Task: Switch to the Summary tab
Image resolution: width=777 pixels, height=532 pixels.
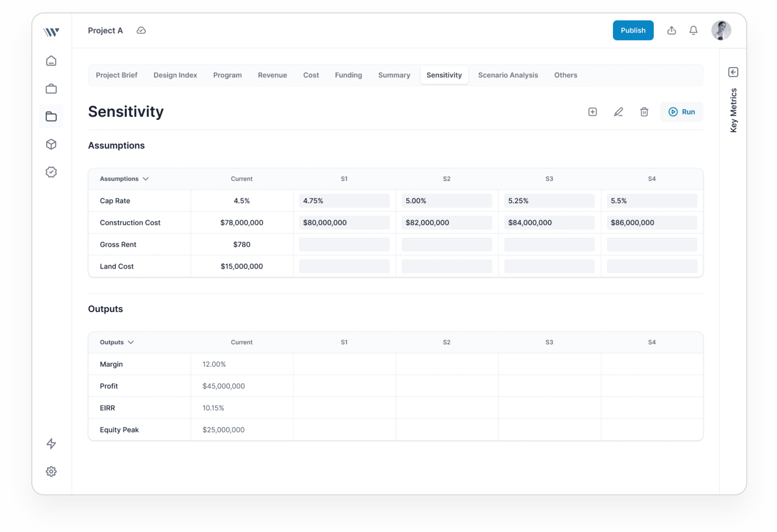Action: 394,75
